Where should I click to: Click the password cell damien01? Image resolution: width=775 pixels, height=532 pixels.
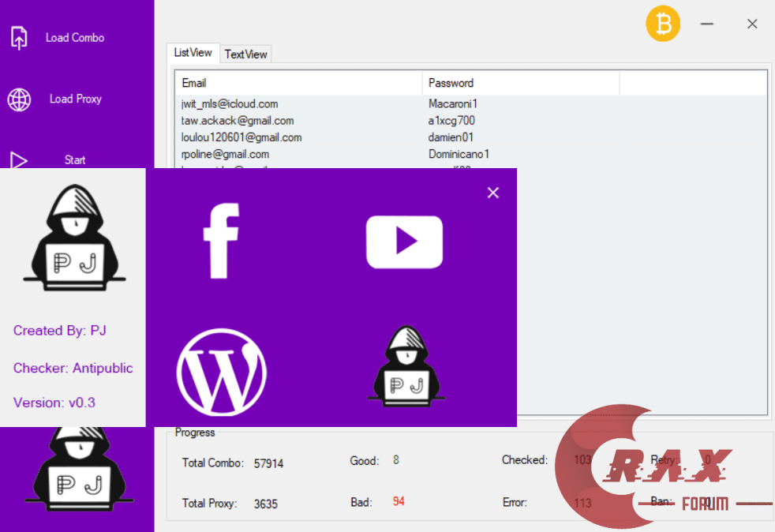pyautogui.click(x=451, y=137)
